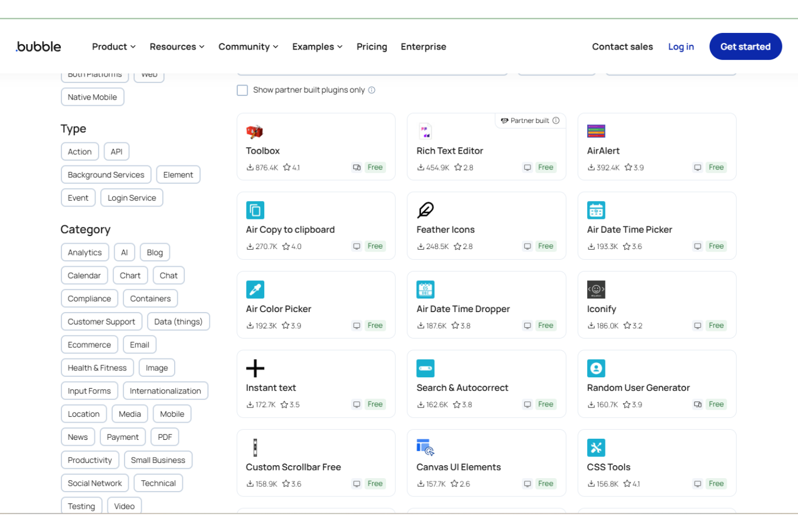Viewport: 798px width, 532px height.
Task: Select the Internationalization category chip
Action: tap(165, 391)
